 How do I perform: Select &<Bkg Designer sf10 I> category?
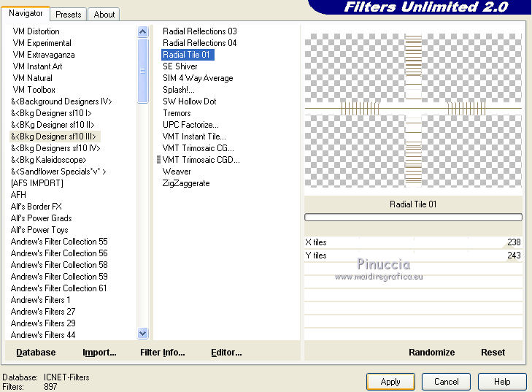point(51,113)
